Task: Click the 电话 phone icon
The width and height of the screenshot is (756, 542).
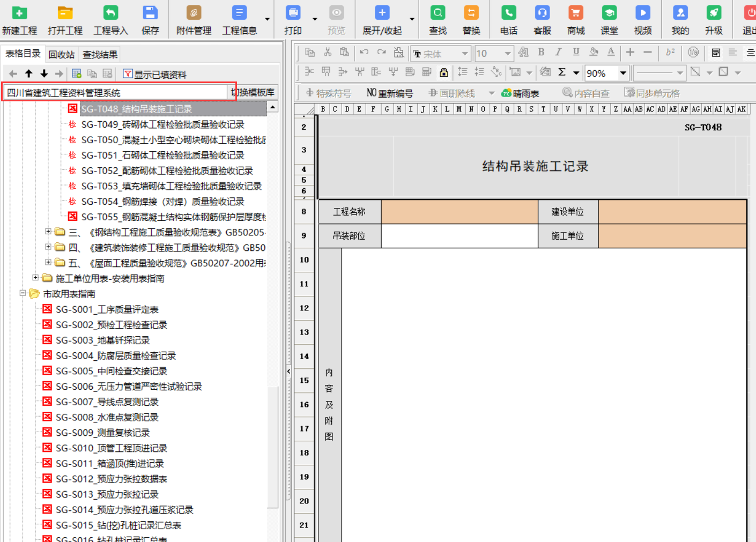Action: (509, 13)
